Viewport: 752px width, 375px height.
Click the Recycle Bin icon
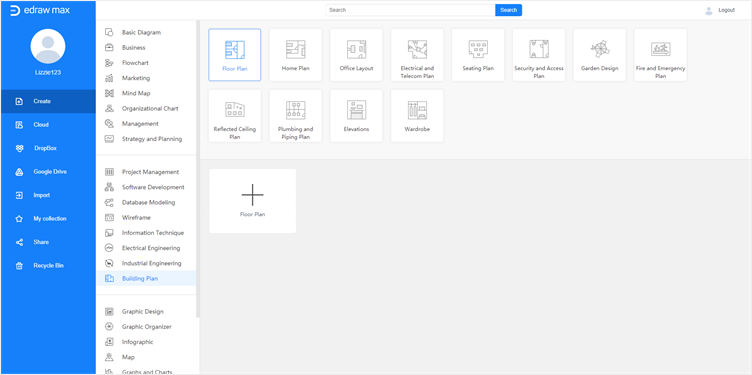[19, 266]
